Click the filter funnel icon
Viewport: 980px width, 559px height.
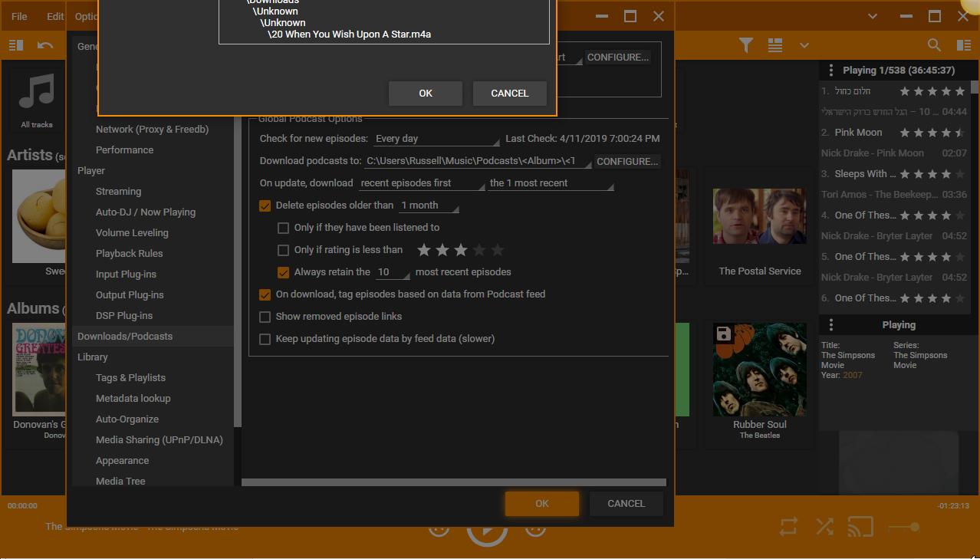[x=745, y=45]
